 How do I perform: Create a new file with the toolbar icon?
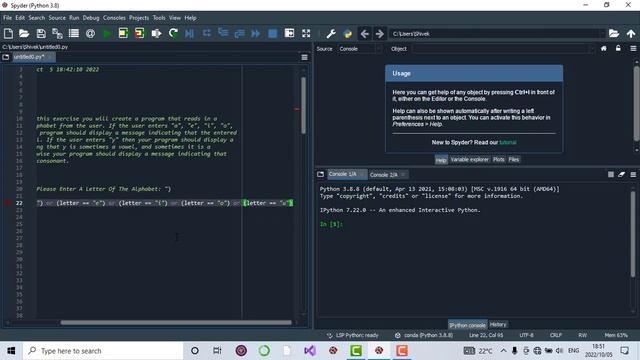(8, 33)
